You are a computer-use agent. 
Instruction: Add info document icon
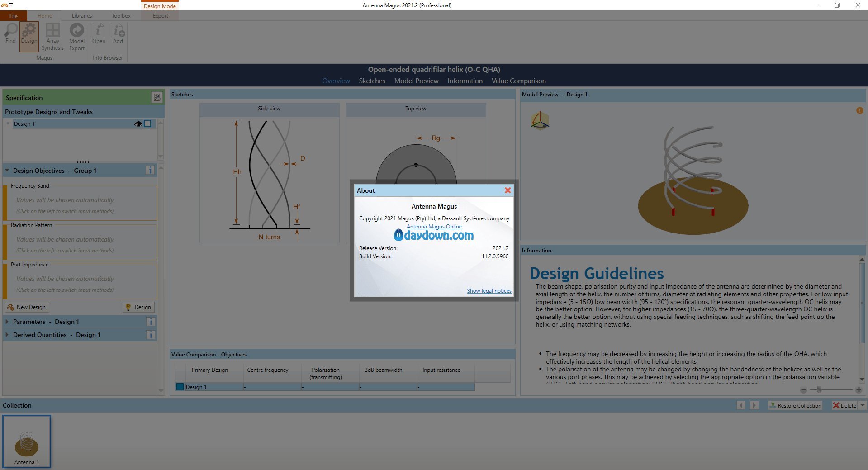click(x=118, y=34)
